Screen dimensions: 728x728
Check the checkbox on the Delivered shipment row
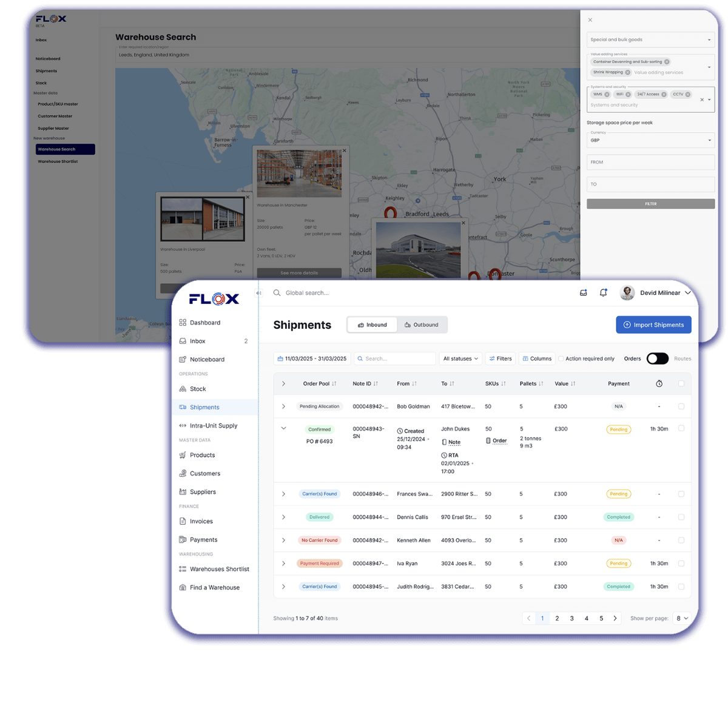[681, 517]
